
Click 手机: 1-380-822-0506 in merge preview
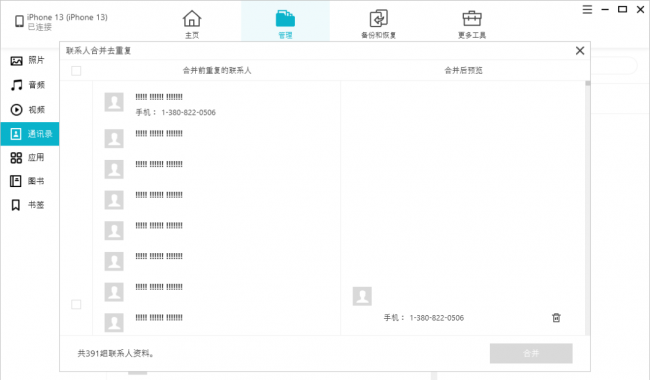pos(424,318)
